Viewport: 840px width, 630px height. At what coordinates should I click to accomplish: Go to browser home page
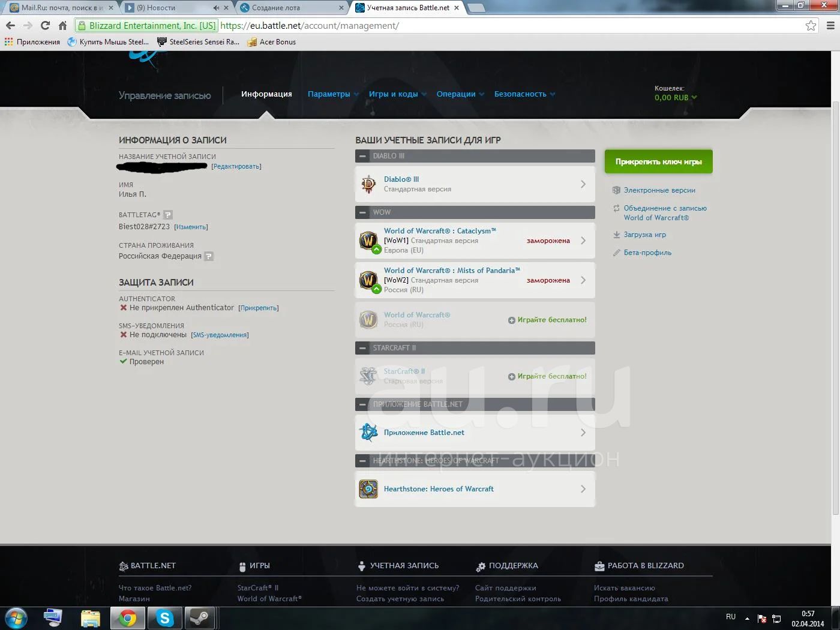tap(62, 26)
